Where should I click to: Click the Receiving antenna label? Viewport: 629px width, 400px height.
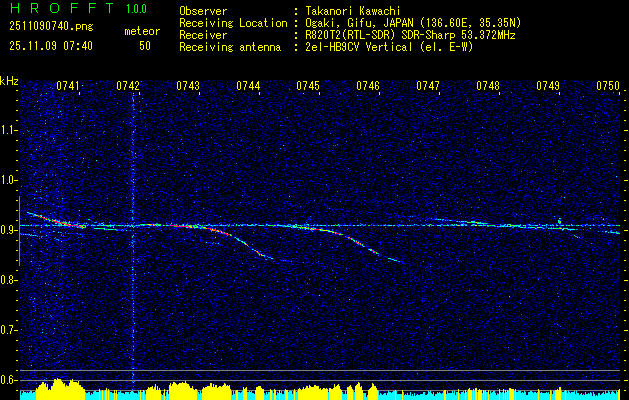[x=230, y=47]
